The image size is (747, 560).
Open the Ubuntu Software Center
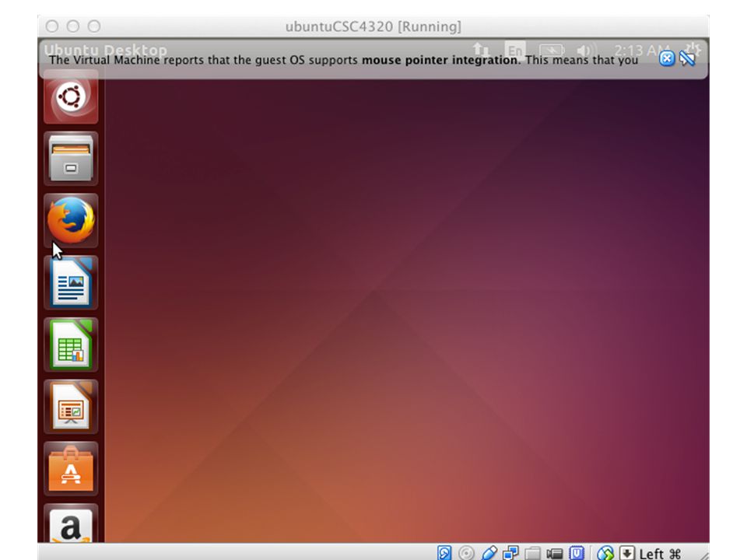pos(71,468)
